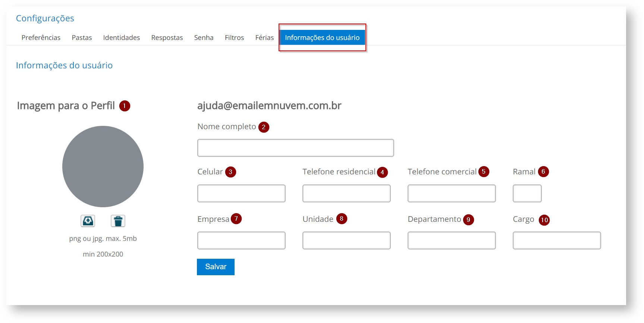Focus the Ramal extension field
Image resolution: width=644 pixels, height=323 pixels.
point(527,193)
